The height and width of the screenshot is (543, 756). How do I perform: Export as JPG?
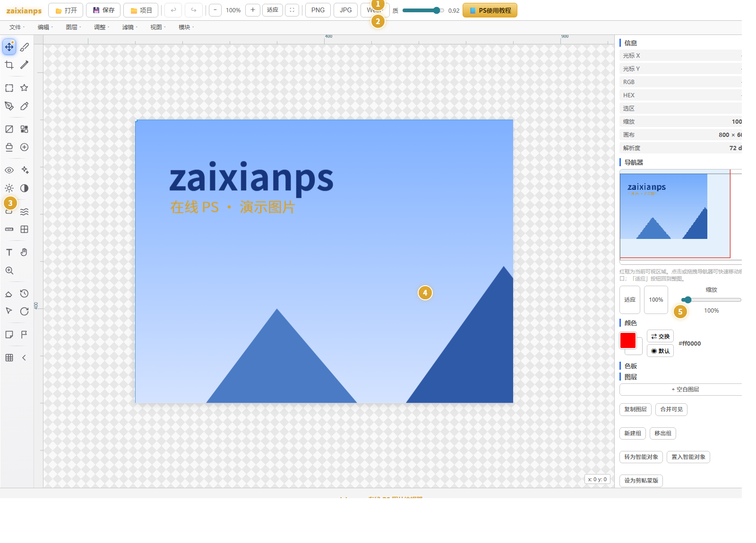pyautogui.click(x=346, y=10)
